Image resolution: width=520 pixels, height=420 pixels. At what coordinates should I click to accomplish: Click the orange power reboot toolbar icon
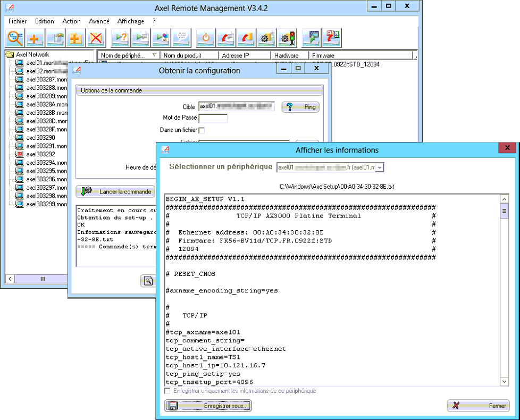(206, 38)
